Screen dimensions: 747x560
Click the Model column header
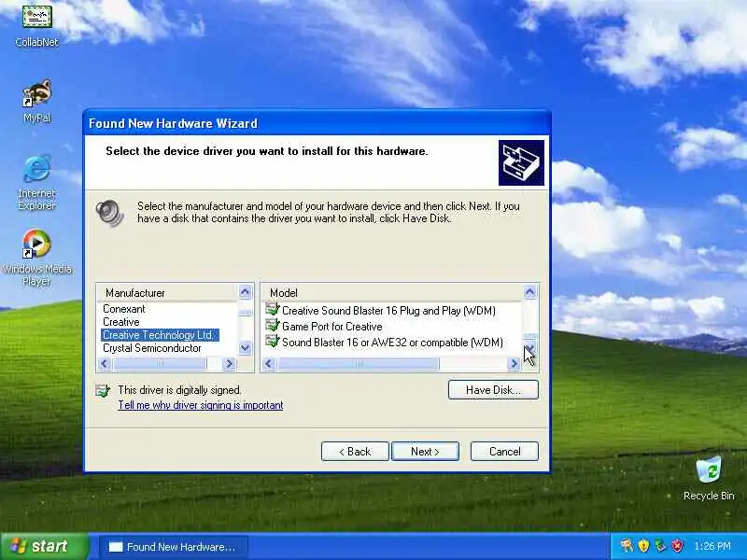pyautogui.click(x=392, y=293)
